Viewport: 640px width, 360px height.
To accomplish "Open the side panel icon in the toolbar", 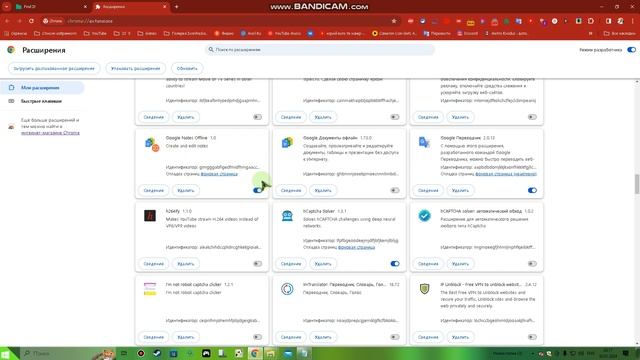I will click(x=609, y=21).
